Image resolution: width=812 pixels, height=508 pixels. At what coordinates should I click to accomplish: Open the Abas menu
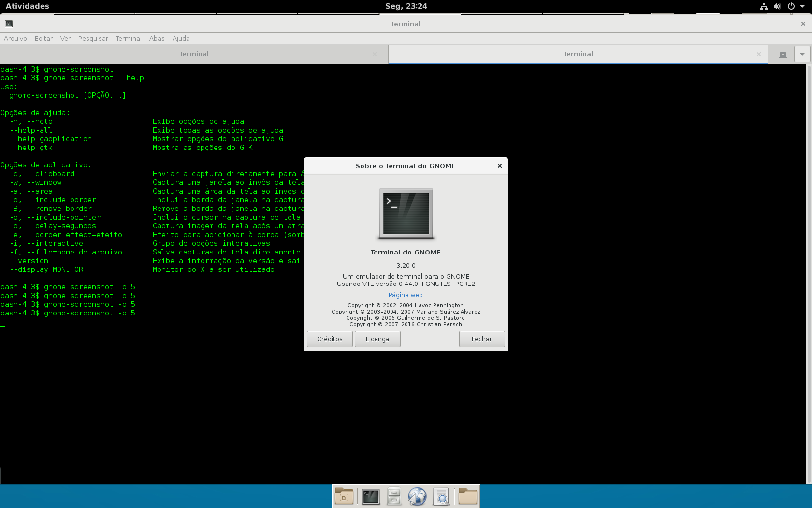click(x=157, y=38)
